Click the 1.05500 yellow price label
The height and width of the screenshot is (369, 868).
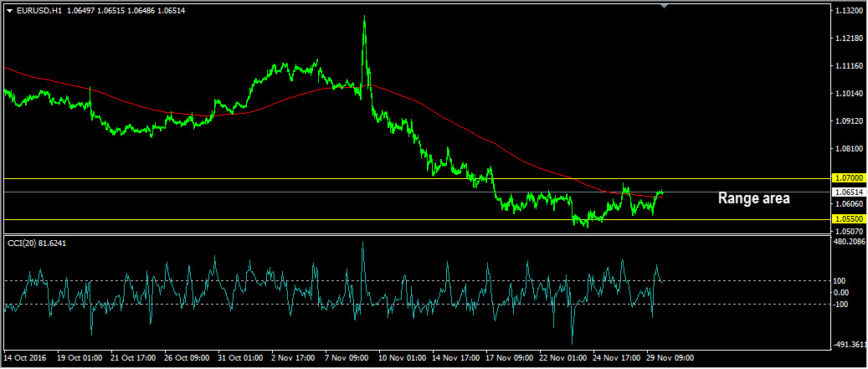850,219
